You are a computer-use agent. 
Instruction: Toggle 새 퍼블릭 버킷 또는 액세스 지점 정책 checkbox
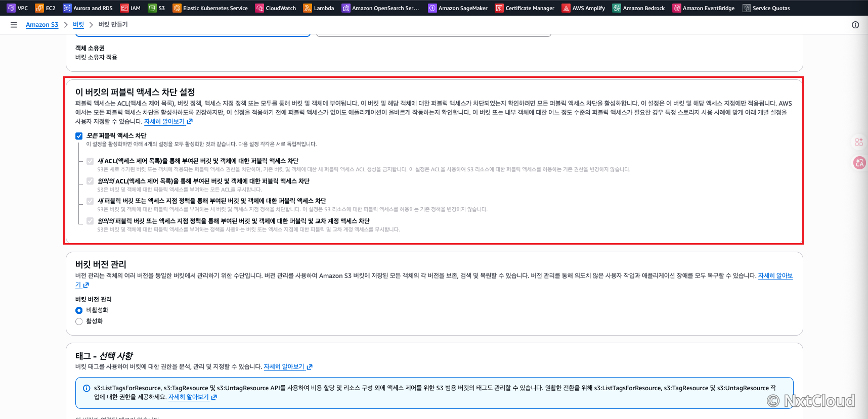pyautogui.click(x=90, y=201)
